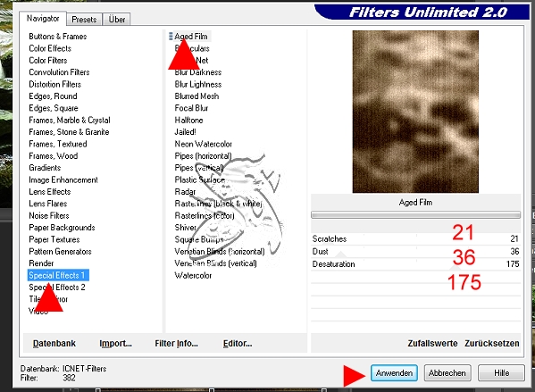This screenshot has width=535, height=392.
Task: Select Paper Textures category
Action: coord(54,239)
